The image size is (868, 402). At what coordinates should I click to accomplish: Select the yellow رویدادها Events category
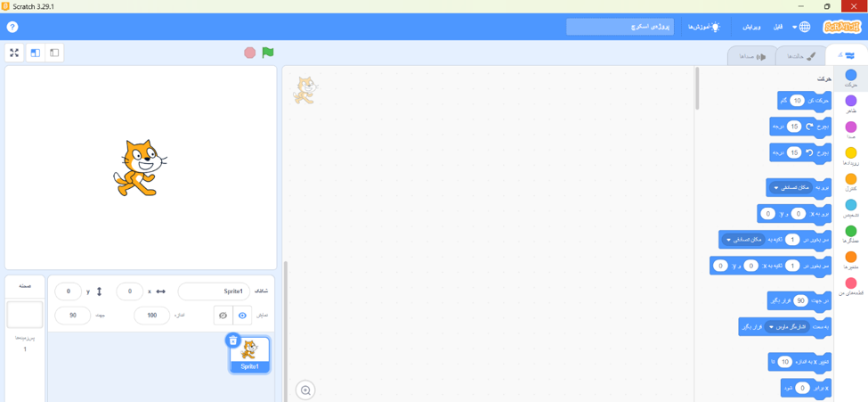[x=851, y=156]
